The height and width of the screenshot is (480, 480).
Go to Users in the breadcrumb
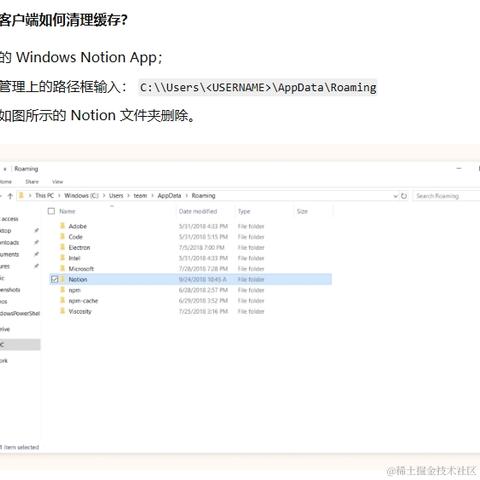tap(116, 196)
